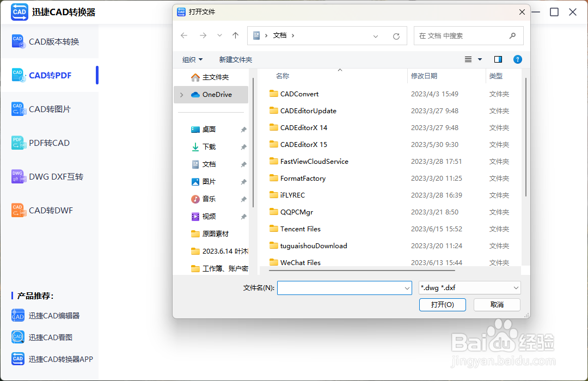Select the iFLYREC folder
This screenshot has height=381, width=588.
[287, 195]
